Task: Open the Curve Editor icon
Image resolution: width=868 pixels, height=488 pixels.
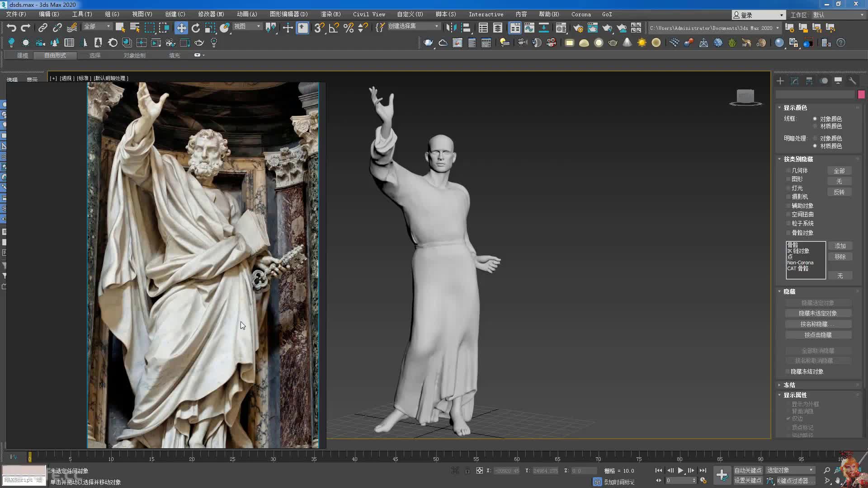Action: 529,28
